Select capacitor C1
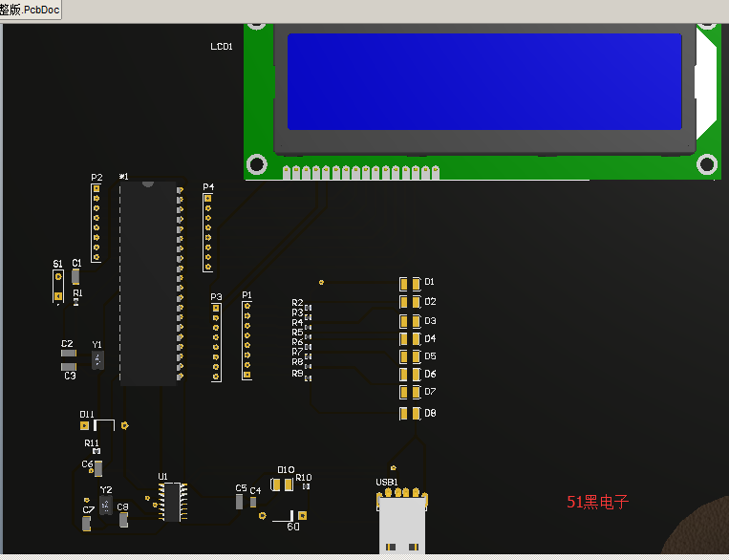This screenshot has height=560, width=729. tap(75, 277)
